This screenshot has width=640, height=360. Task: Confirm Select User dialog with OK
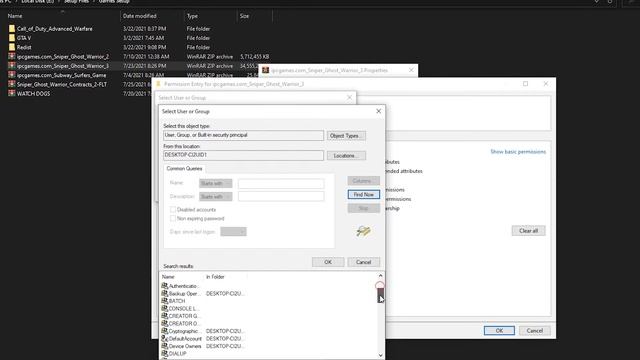pos(328,262)
